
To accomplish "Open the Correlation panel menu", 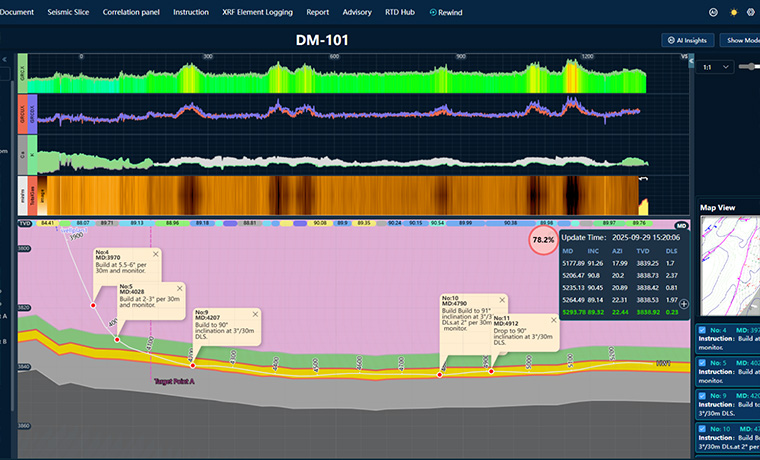I will click(x=132, y=12).
